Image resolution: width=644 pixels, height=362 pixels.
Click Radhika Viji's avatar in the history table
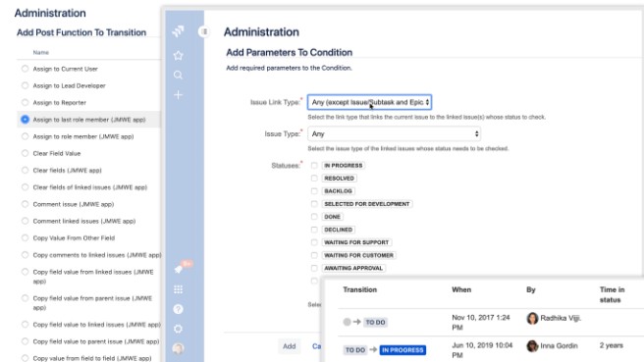pos(532,318)
